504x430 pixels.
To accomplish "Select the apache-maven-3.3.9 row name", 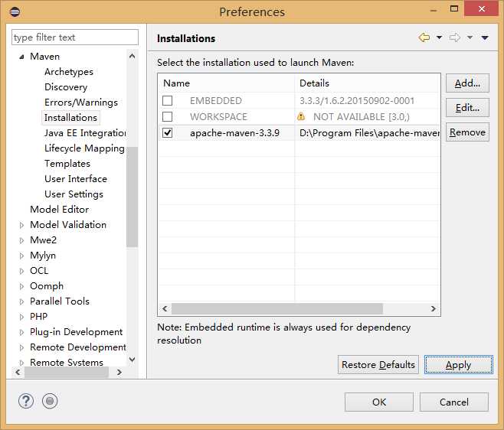I will coord(234,133).
